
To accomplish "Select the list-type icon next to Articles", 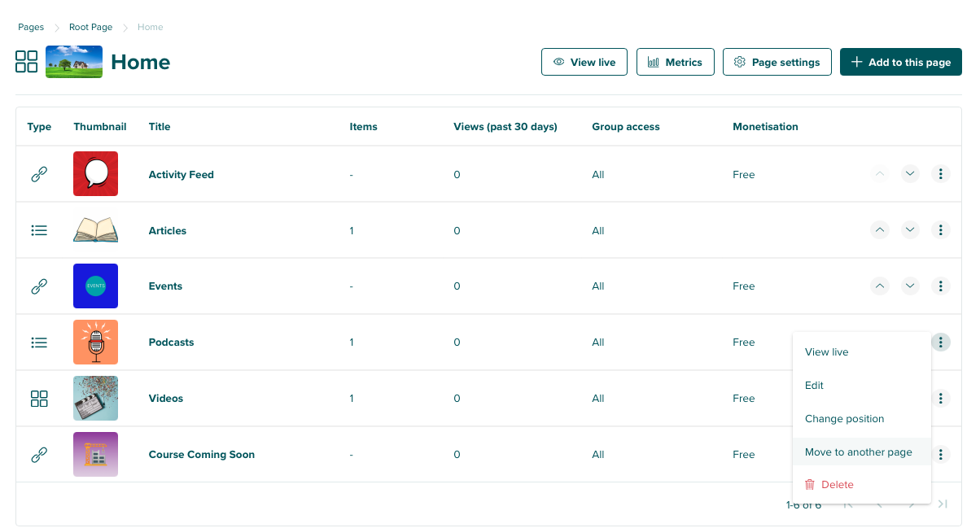I will 39,229.
